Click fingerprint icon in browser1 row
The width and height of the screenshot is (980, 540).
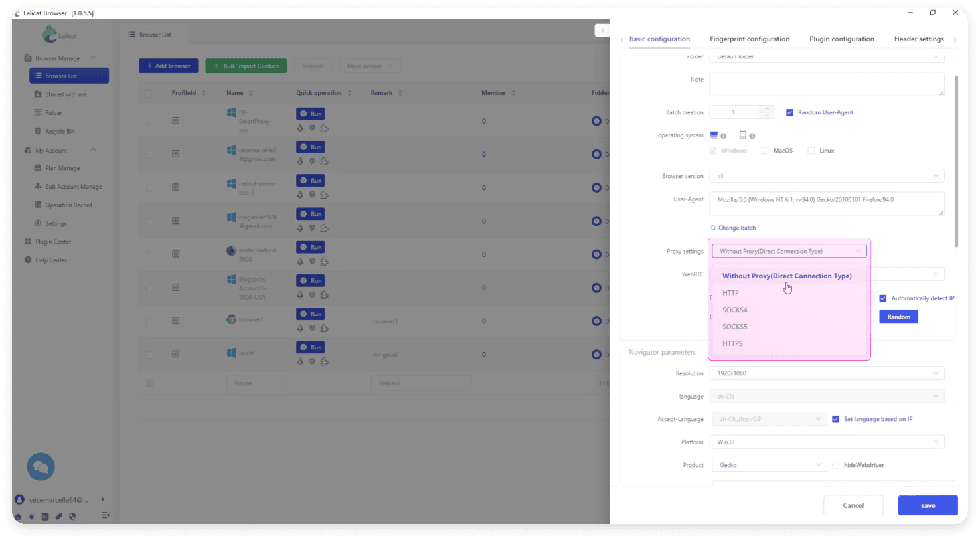click(312, 328)
